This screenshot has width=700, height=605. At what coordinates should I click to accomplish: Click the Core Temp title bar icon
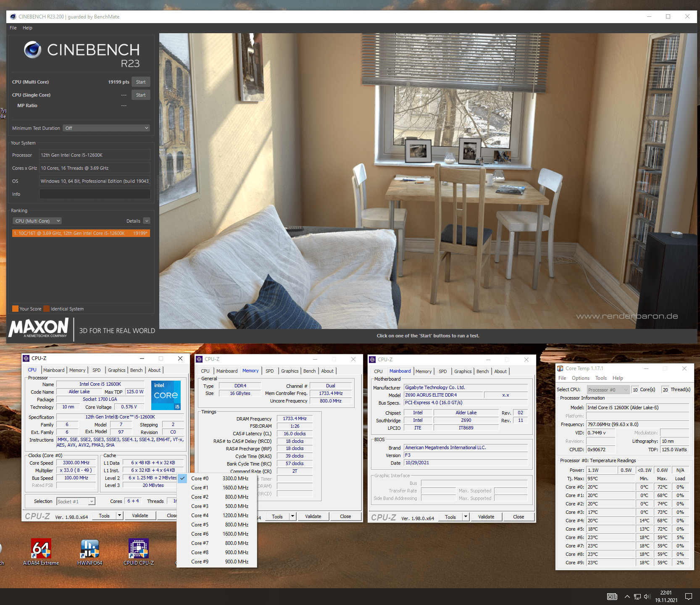tap(561, 368)
